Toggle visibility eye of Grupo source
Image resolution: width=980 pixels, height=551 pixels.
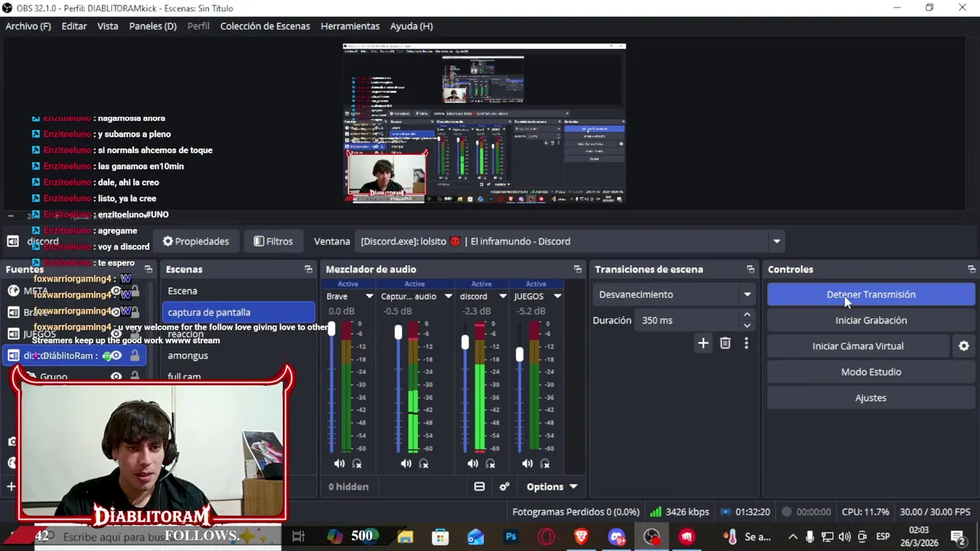116,377
